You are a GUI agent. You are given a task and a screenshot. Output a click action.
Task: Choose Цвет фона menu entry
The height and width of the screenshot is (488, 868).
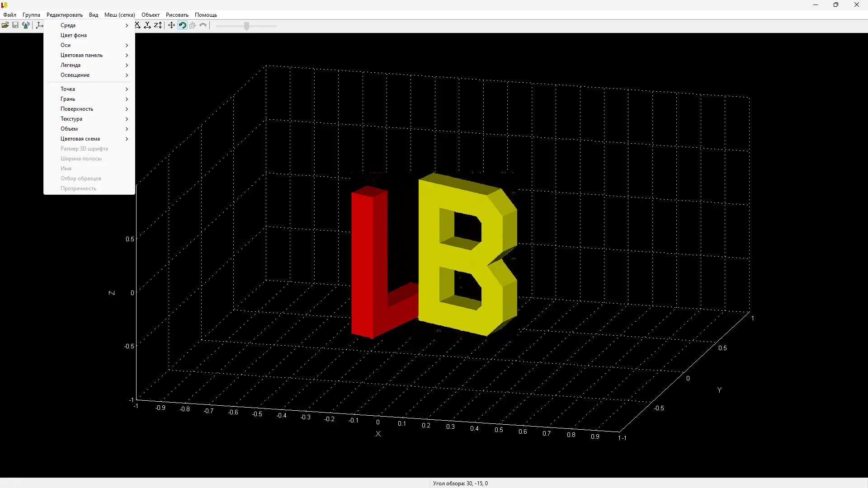click(74, 35)
